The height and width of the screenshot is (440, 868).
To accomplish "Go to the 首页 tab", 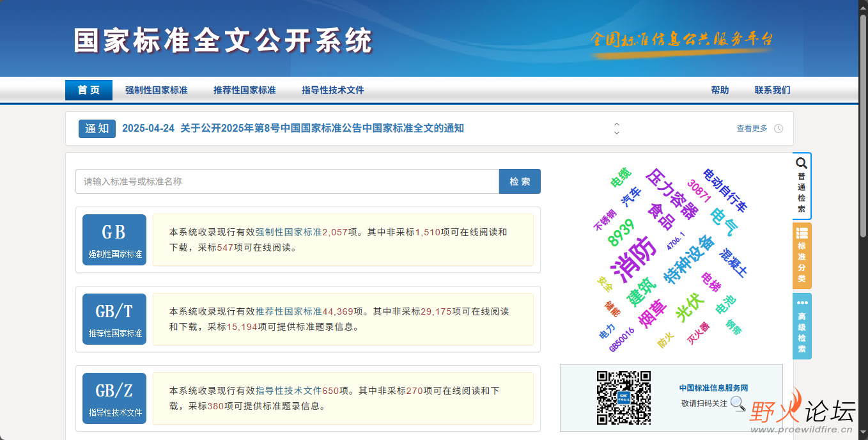I will pos(89,90).
